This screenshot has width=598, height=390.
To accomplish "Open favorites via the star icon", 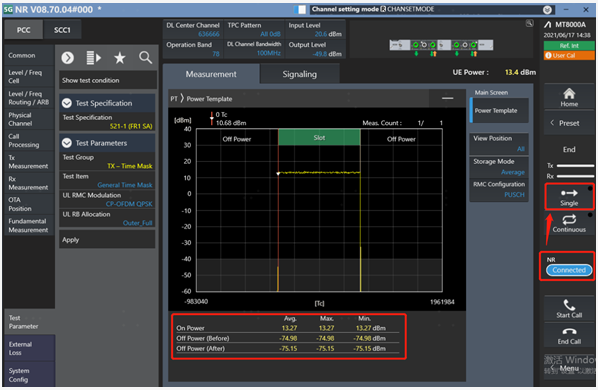I will tap(119, 58).
